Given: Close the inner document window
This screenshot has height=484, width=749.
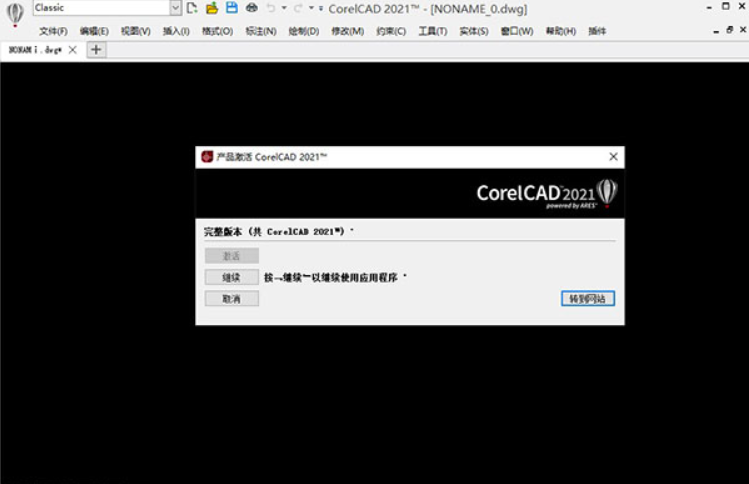Looking at the screenshot, I should [743, 30].
